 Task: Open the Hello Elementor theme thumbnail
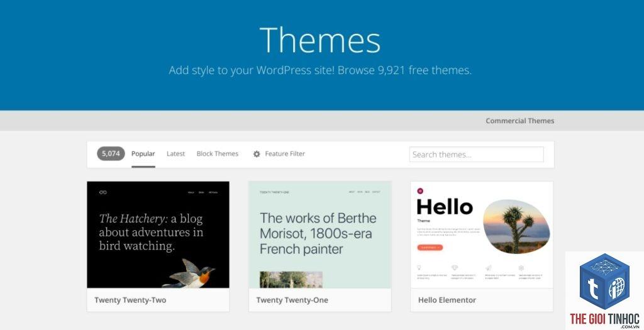tap(482, 234)
